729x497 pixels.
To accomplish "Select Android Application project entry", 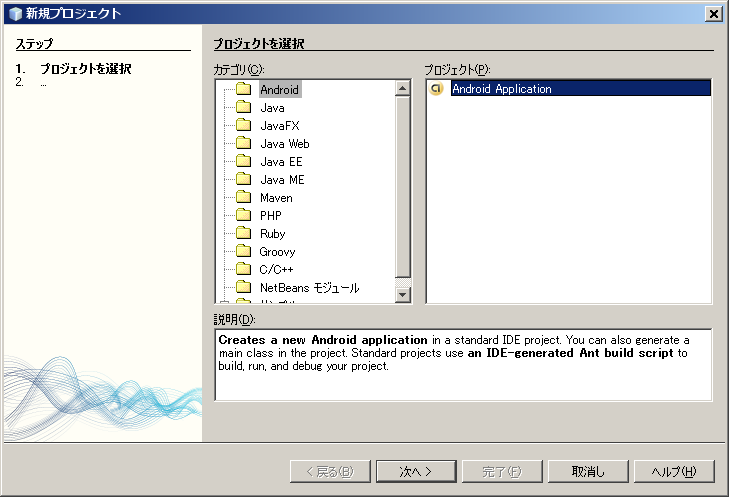I will [581, 88].
